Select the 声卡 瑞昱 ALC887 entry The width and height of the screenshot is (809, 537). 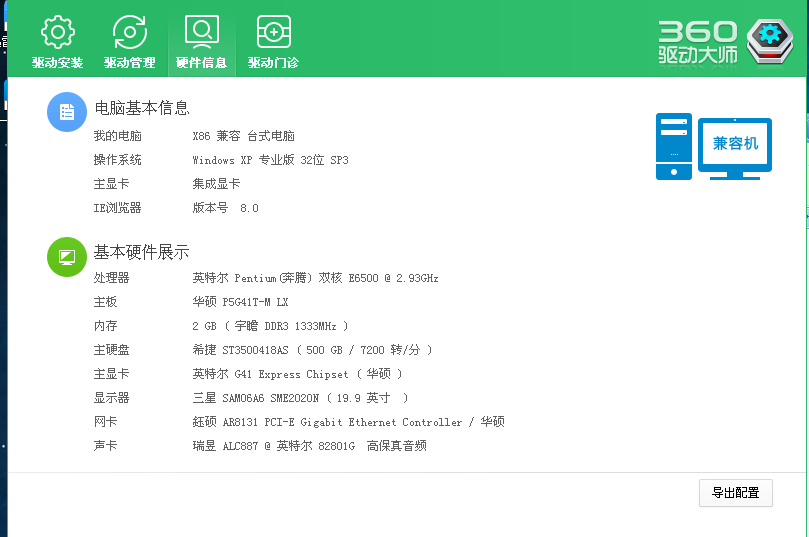[x=309, y=446]
